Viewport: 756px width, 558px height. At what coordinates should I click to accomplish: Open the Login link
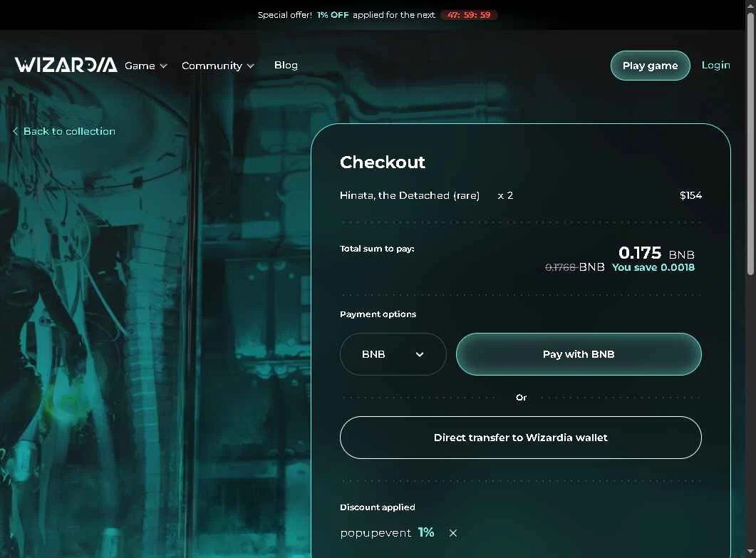pyautogui.click(x=715, y=65)
